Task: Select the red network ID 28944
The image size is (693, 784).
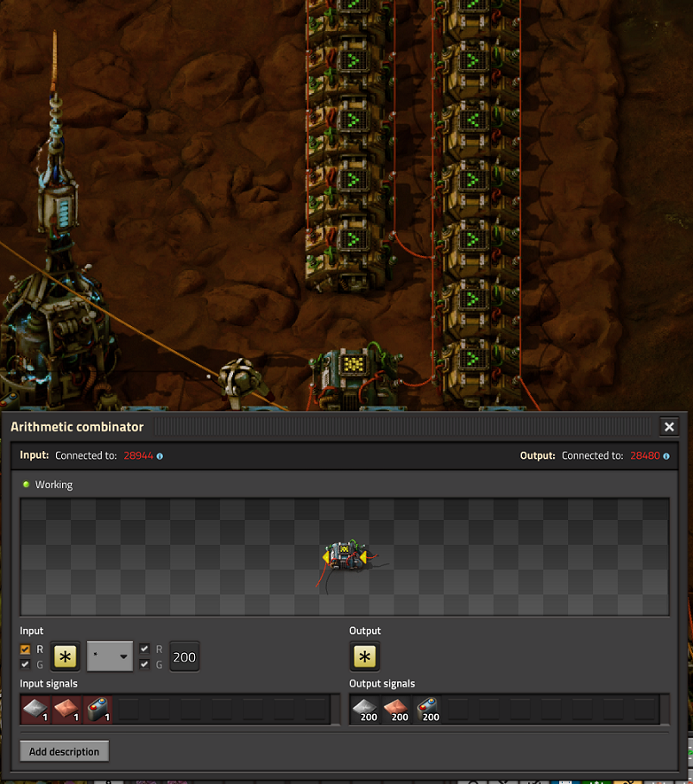Action: 138,455
